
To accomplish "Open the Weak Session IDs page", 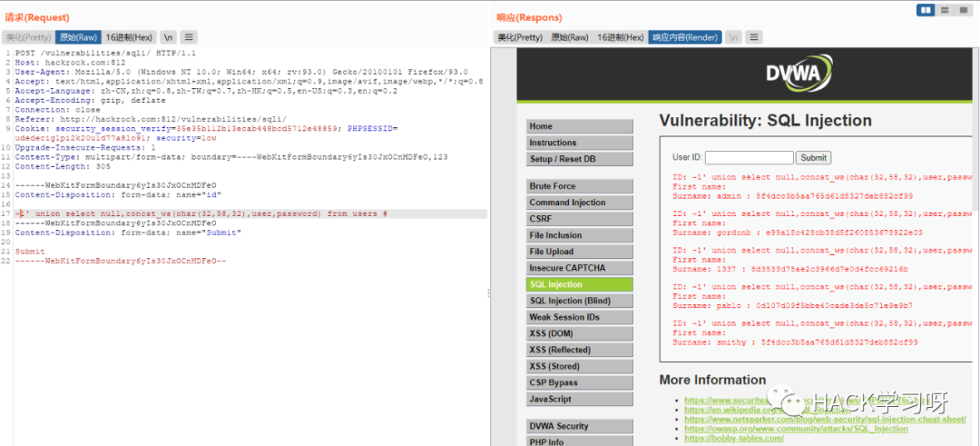I will (579, 317).
